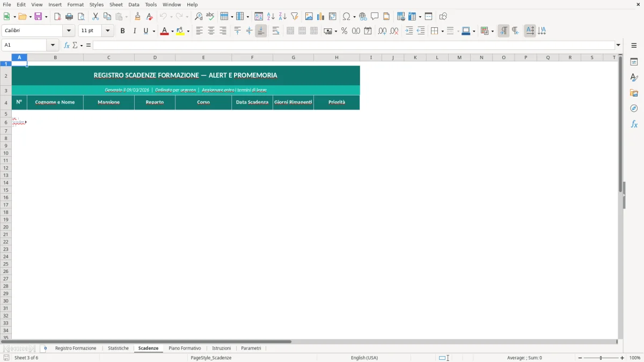Click the Zoom Out minus button
644x362 pixels.
click(580, 358)
